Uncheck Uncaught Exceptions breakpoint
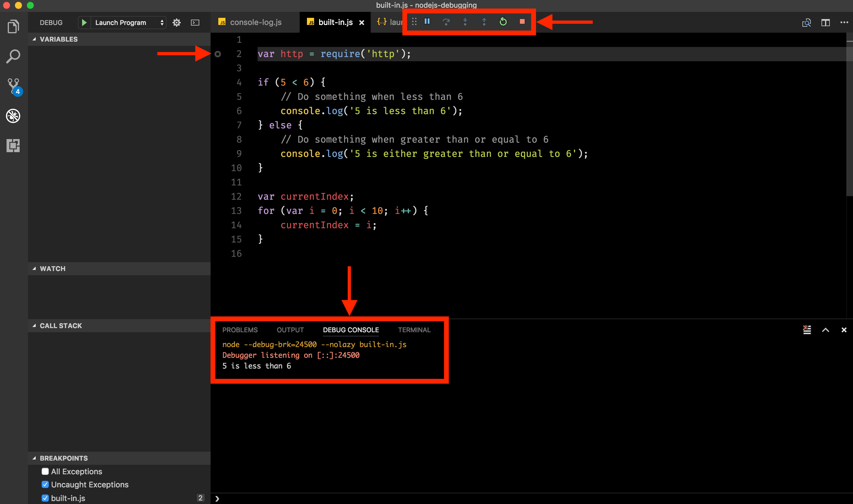Image resolution: width=853 pixels, height=504 pixels. tap(45, 484)
